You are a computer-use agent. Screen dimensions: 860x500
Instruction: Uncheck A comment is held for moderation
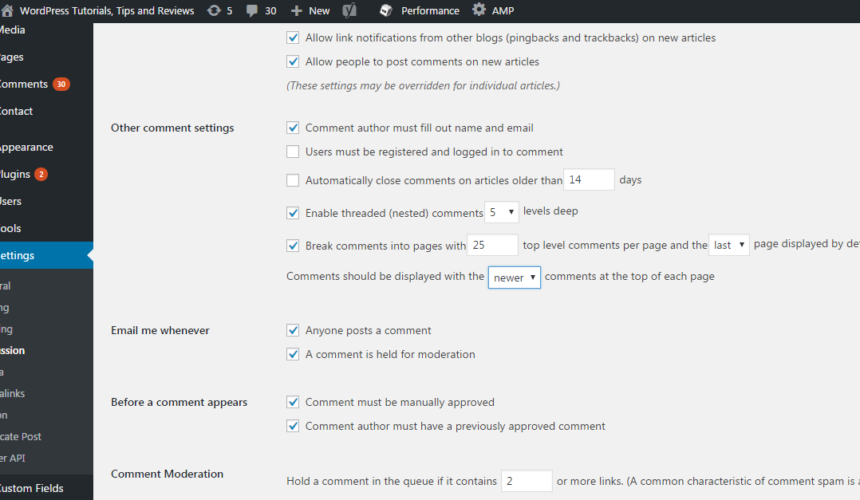click(x=293, y=354)
